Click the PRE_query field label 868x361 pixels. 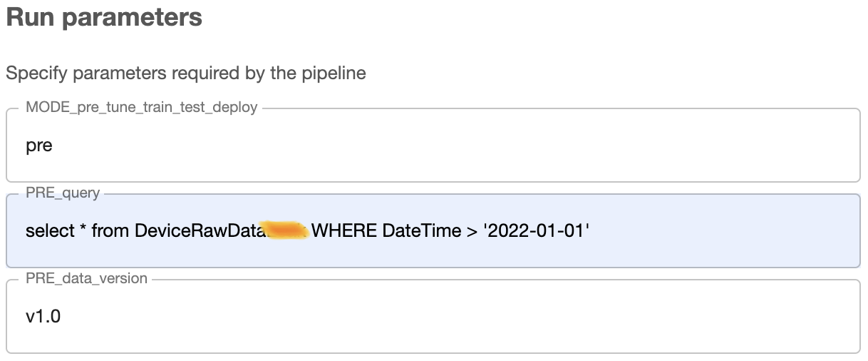pyautogui.click(x=63, y=193)
